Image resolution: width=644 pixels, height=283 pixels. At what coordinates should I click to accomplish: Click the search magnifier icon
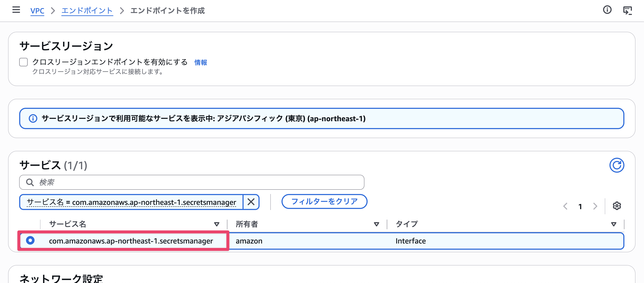30,182
